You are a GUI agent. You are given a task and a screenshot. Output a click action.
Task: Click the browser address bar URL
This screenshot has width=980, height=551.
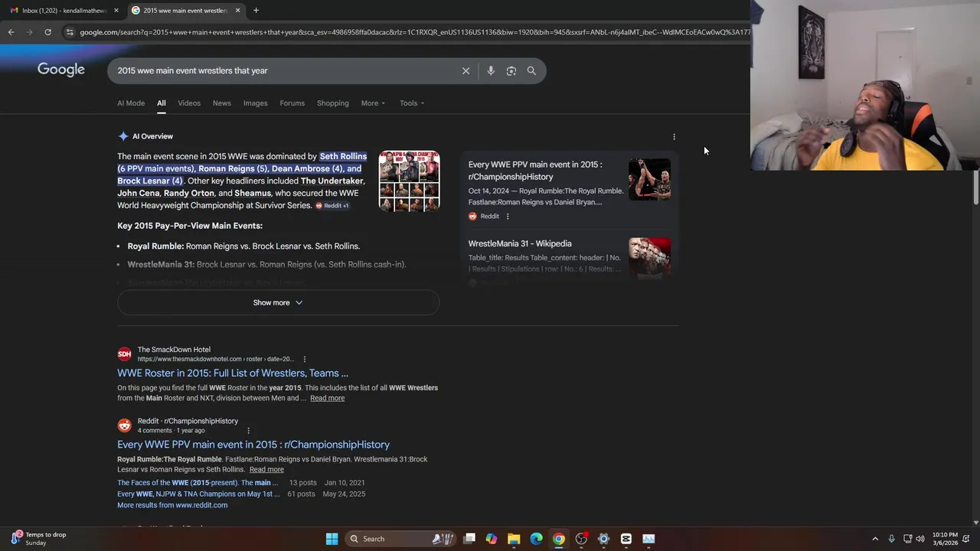click(x=413, y=32)
